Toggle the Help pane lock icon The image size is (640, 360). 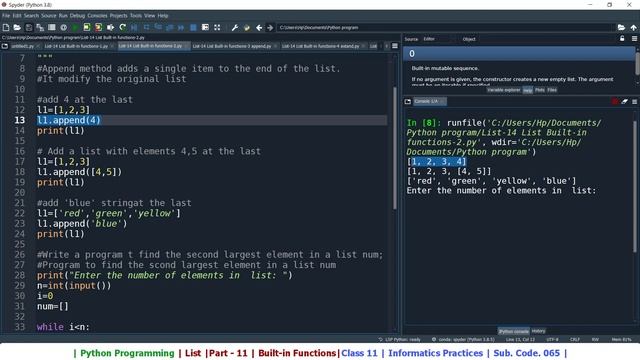[622, 38]
